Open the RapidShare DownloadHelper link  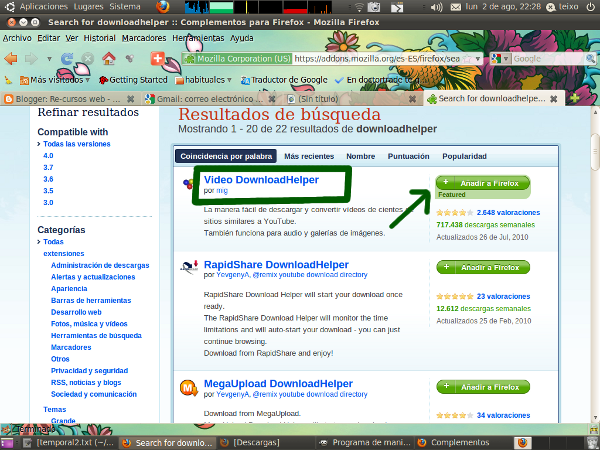pos(276,264)
